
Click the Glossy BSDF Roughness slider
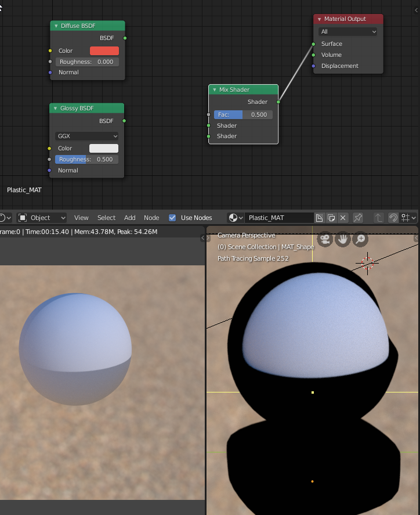coord(86,159)
